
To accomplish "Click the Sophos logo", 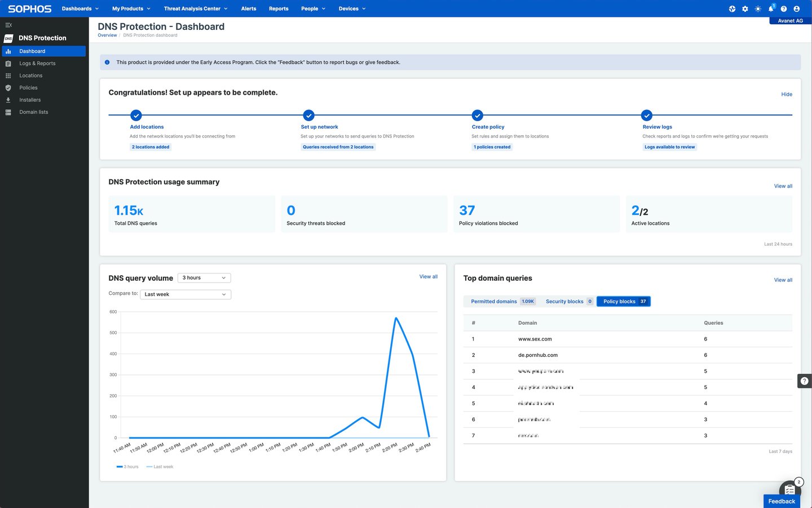I will 29,8.
